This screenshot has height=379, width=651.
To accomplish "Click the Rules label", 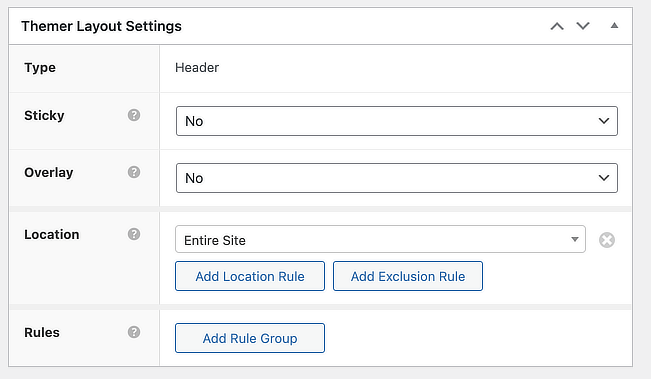I will (x=42, y=333).
